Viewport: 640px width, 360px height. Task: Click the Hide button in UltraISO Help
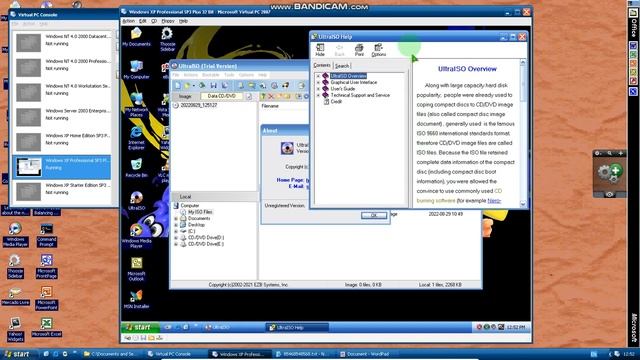pos(320,50)
